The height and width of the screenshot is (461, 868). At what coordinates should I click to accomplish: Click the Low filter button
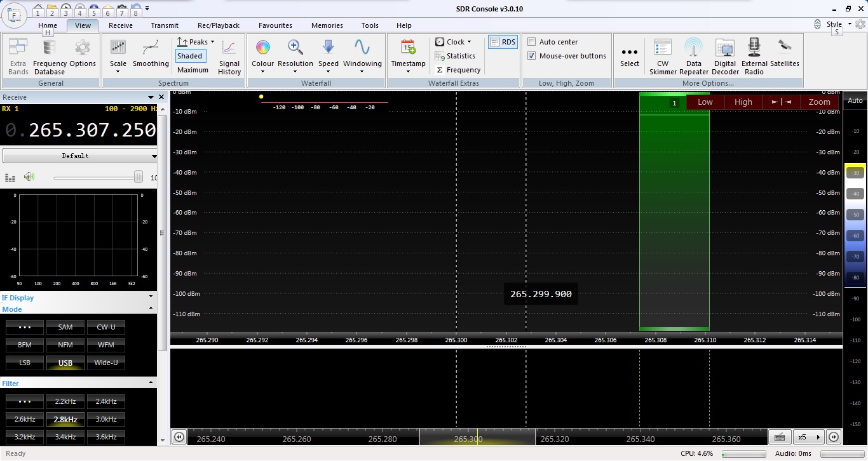click(705, 102)
